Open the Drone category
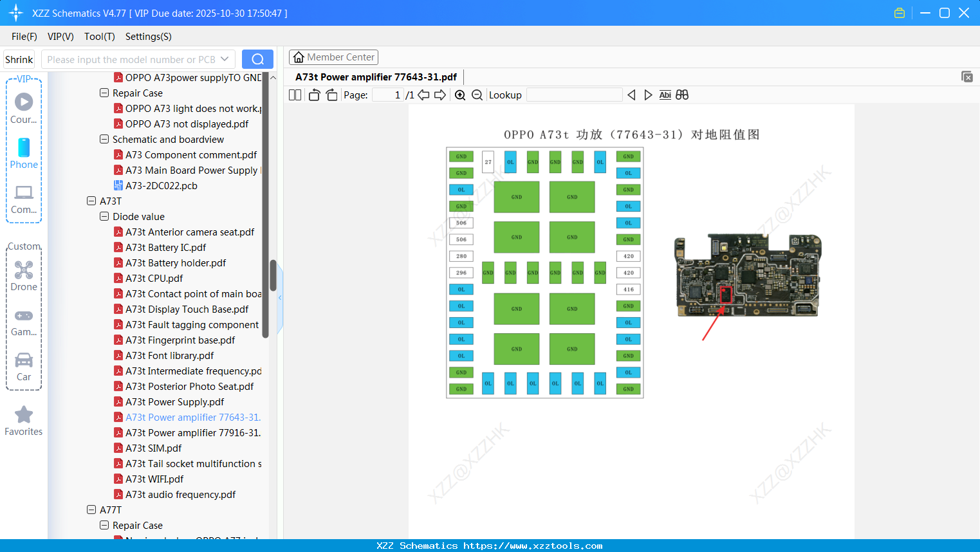 [24, 275]
